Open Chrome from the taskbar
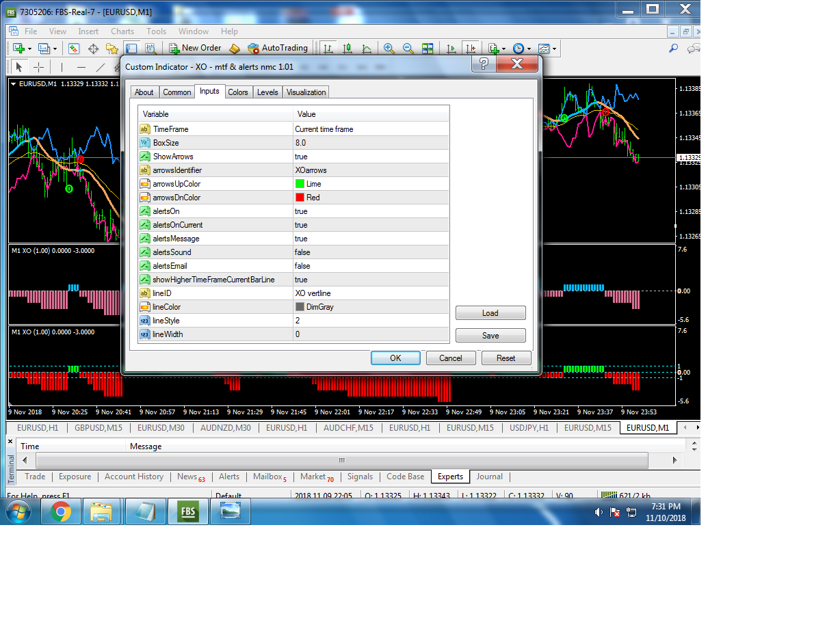 pyautogui.click(x=61, y=511)
